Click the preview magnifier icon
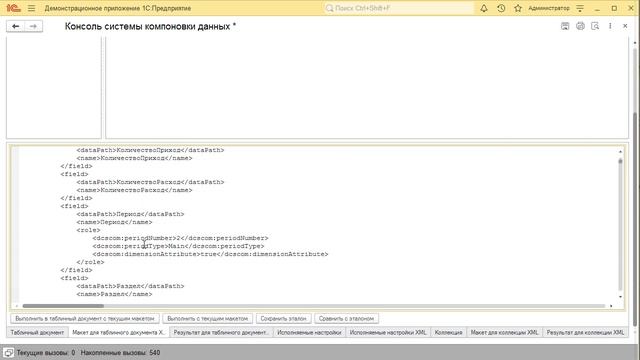The height and width of the screenshot is (360, 640). (595, 26)
